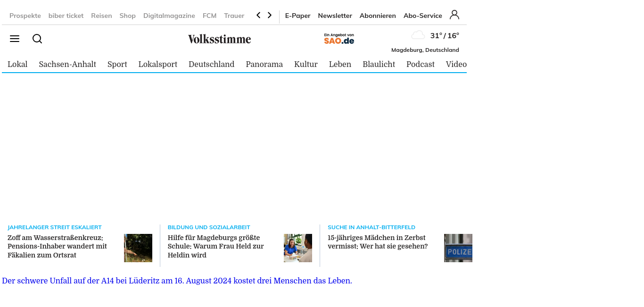Screen dimensions: 644x307
Task: Select the Lokalsport section
Action: (x=158, y=64)
